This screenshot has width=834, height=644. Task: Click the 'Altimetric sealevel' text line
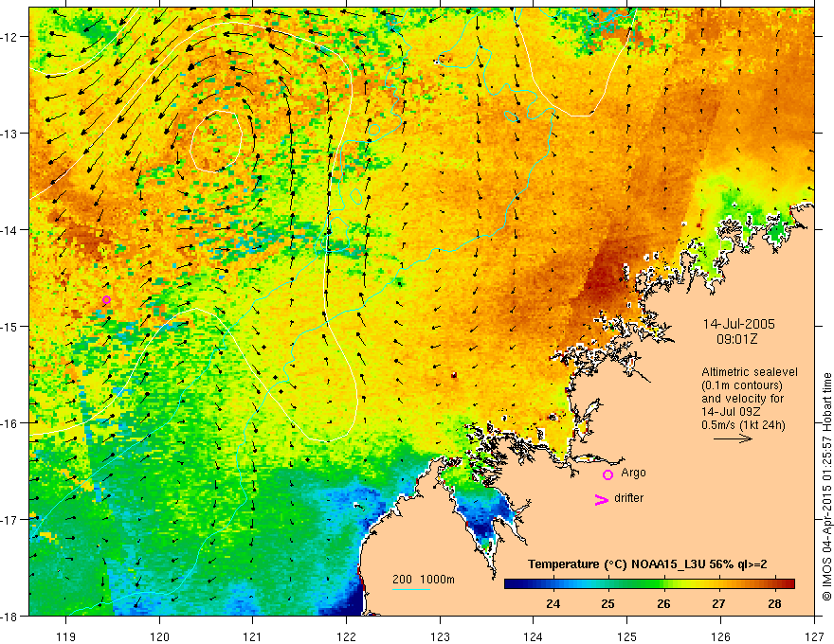750,372
